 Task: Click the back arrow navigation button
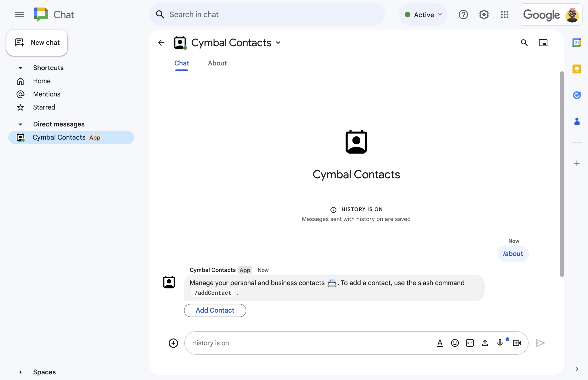(x=161, y=42)
